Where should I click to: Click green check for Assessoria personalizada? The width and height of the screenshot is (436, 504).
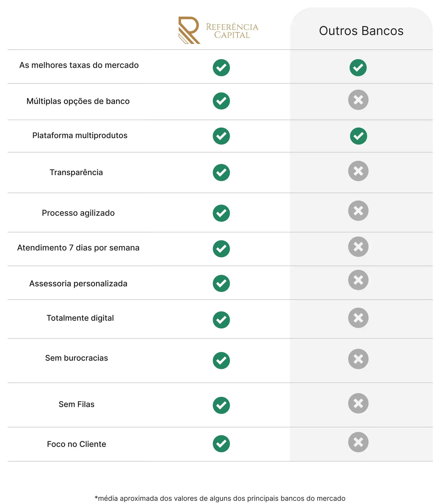221,283
